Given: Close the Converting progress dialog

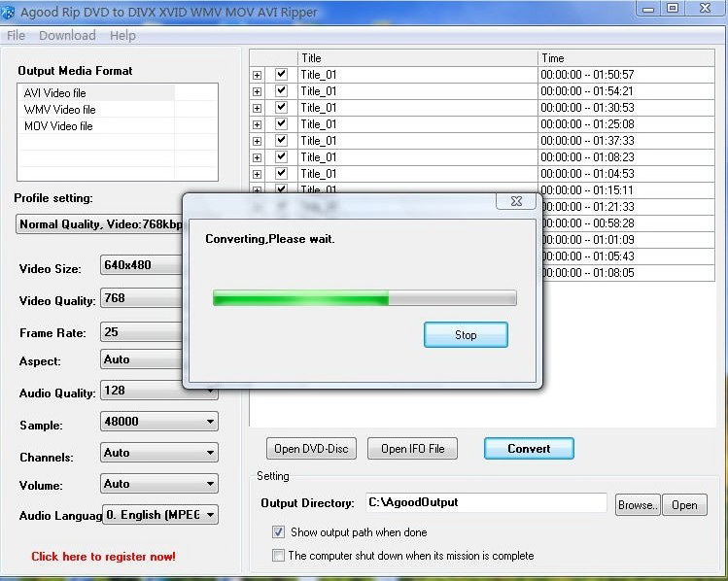Looking at the screenshot, I should coord(516,201).
